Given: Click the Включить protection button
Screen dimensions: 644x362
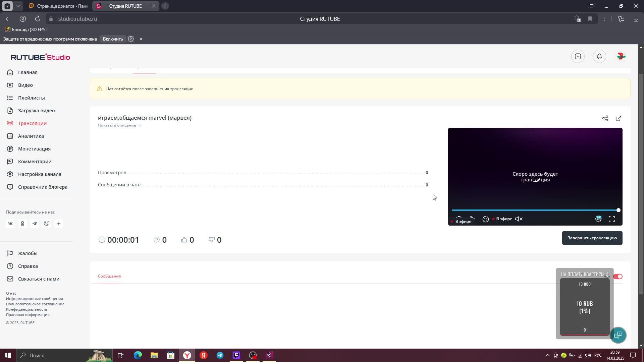Looking at the screenshot, I should [x=113, y=39].
